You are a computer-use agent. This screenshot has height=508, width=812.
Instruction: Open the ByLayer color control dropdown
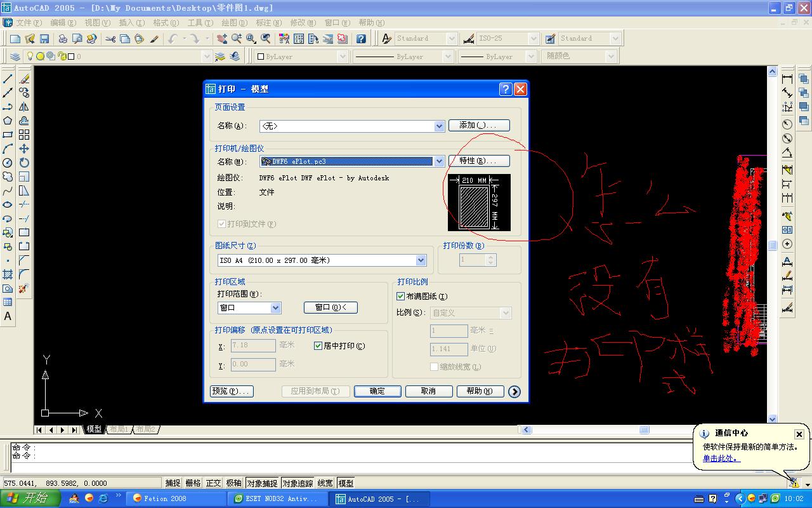point(343,57)
